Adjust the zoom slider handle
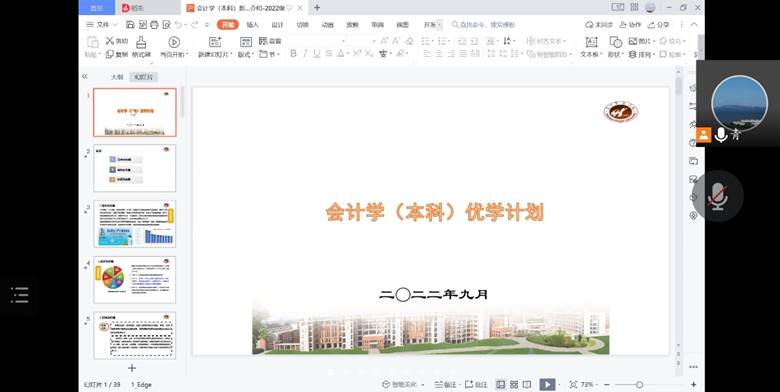Screen dimensions: 780x392 point(639,385)
